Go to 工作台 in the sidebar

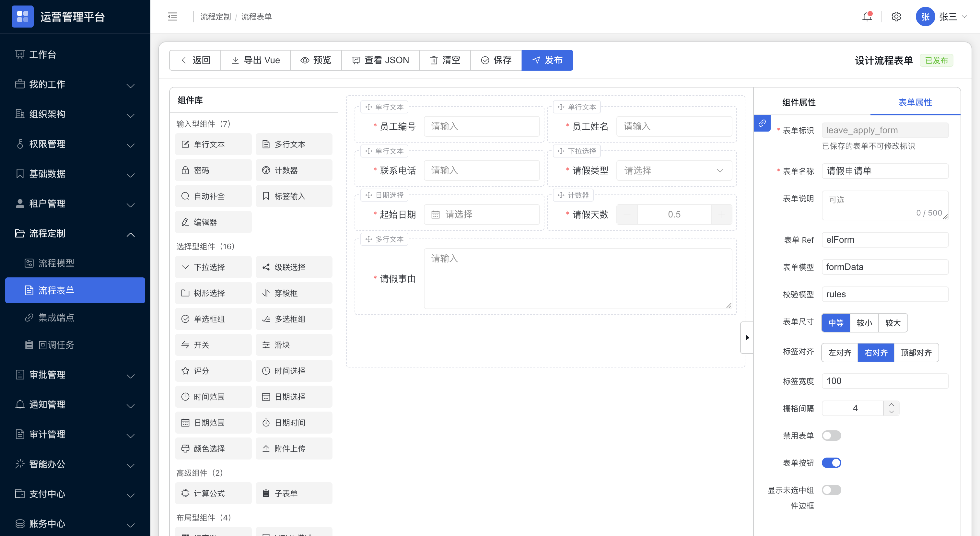pos(75,55)
